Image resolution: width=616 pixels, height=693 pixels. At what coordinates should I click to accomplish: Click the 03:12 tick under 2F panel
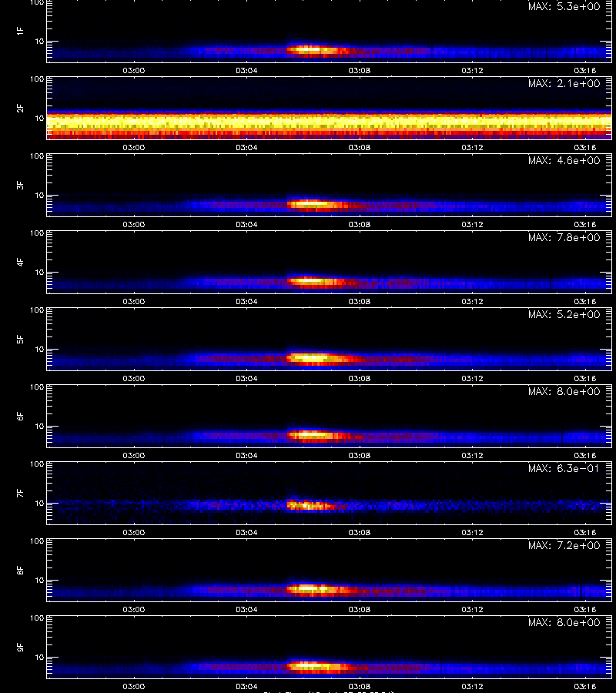pyautogui.click(x=472, y=148)
